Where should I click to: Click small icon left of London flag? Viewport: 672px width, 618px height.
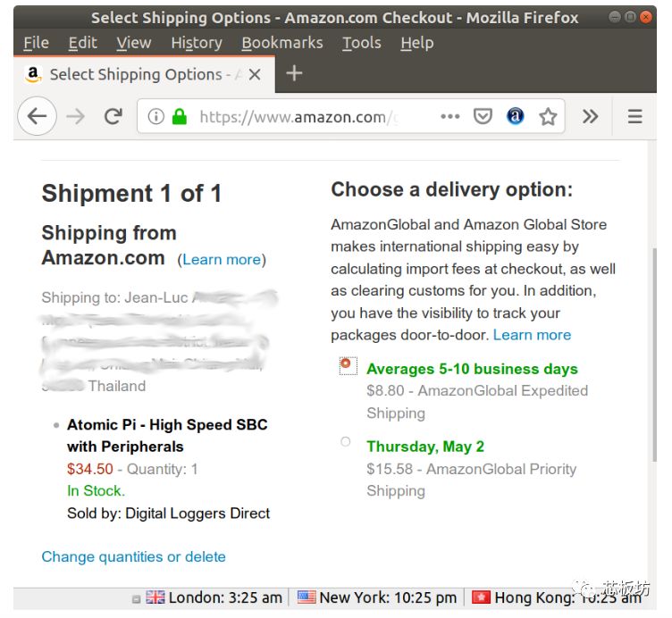[137, 599]
